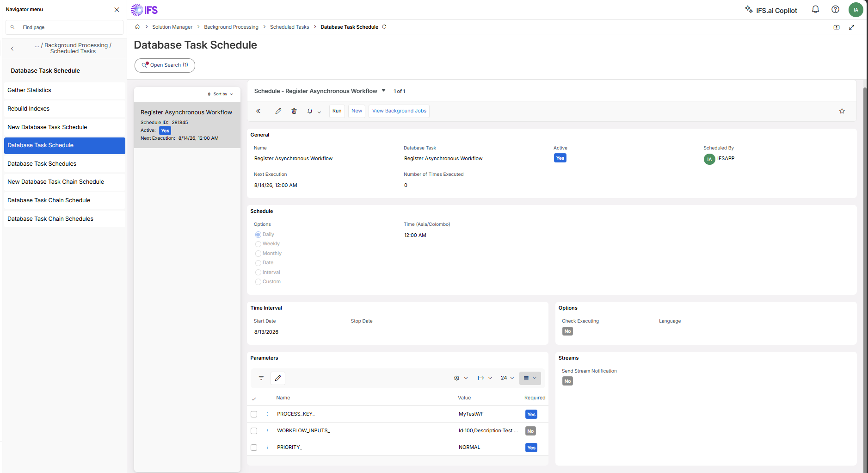The width and height of the screenshot is (868, 473).
Task: Open Gather Statistics in navigator
Action: [x=65, y=90]
